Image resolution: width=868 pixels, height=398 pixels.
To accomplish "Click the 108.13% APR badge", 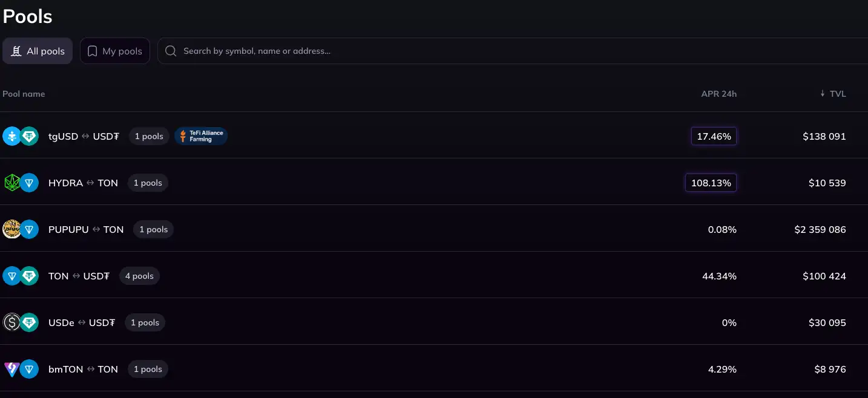I will (x=711, y=183).
